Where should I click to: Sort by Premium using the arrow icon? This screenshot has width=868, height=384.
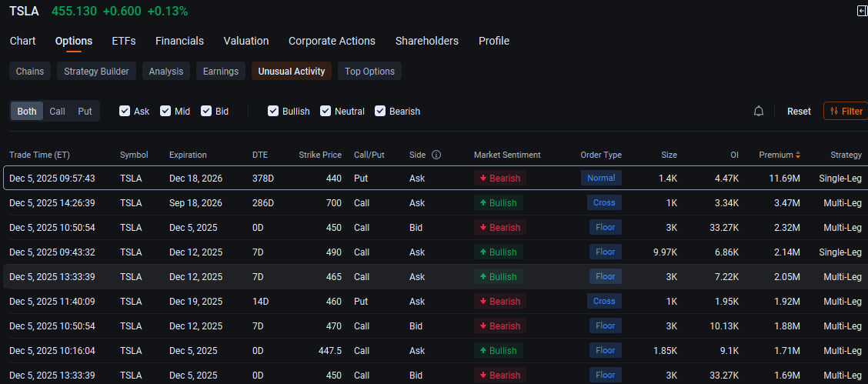pos(798,155)
